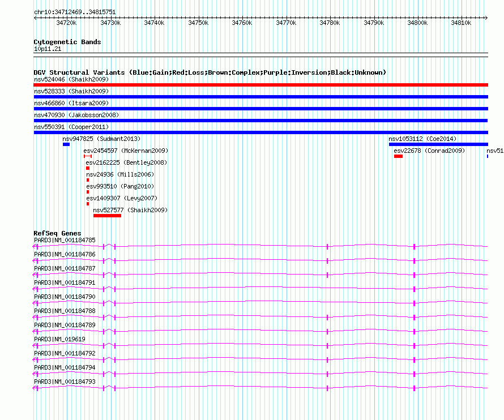Open PARD3|NM_001184790 transcript label

point(65,297)
